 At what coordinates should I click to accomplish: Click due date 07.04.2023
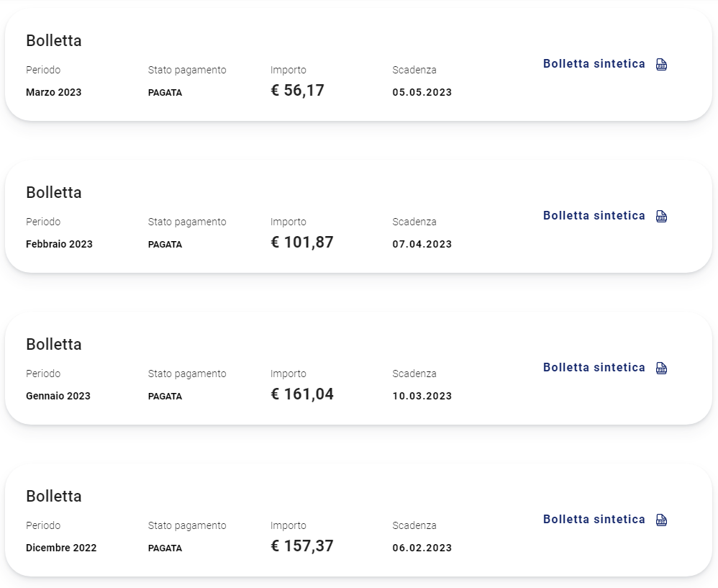[x=422, y=244]
